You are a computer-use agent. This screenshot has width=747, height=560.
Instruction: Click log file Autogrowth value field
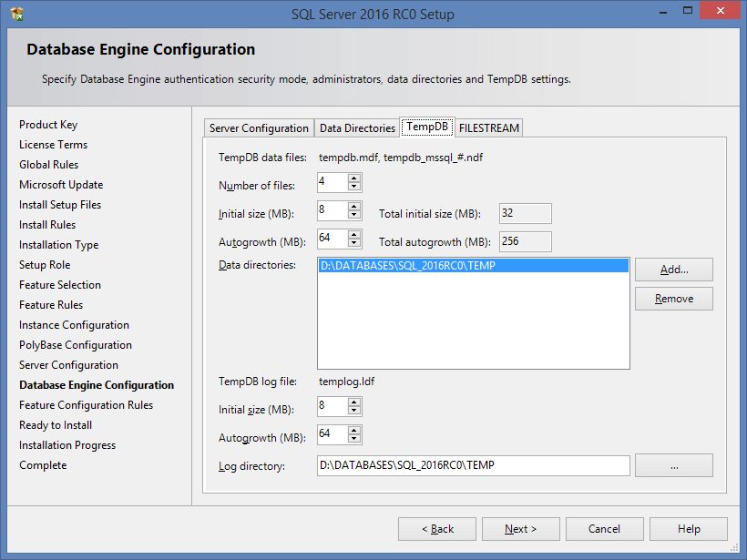[333, 434]
